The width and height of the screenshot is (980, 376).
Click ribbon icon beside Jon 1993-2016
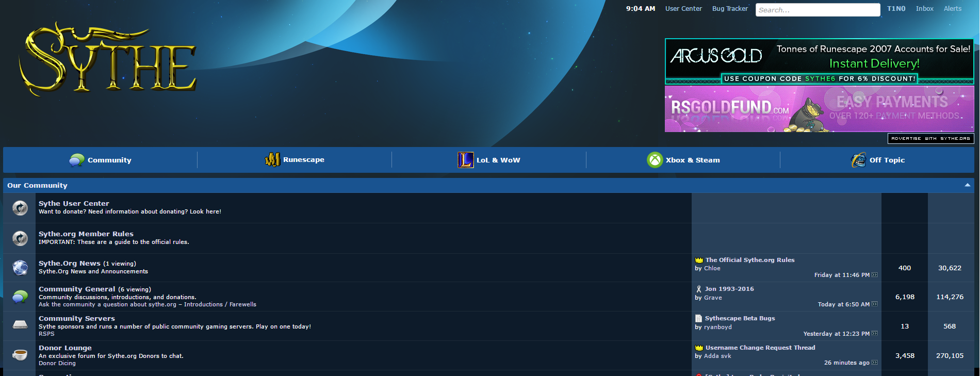tap(699, 289)
